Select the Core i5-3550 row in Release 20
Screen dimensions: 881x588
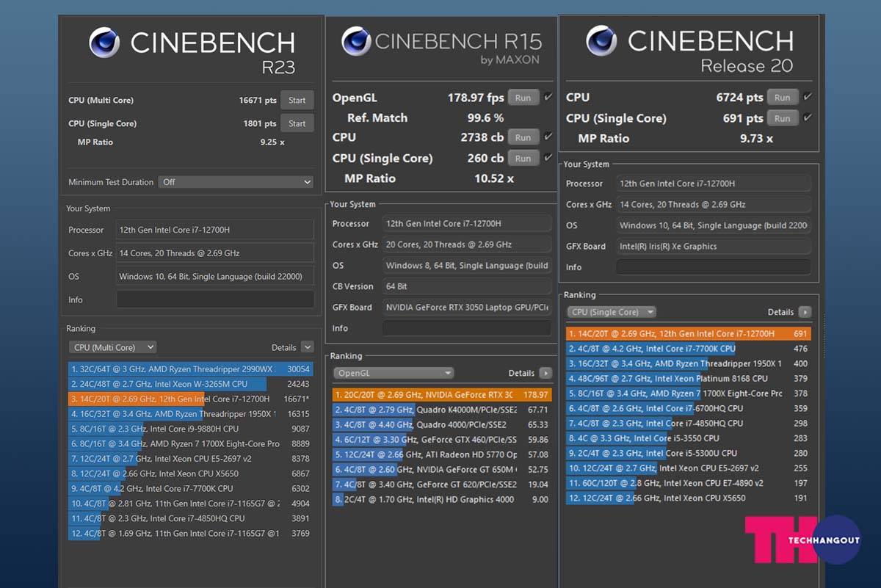[689, 438]
